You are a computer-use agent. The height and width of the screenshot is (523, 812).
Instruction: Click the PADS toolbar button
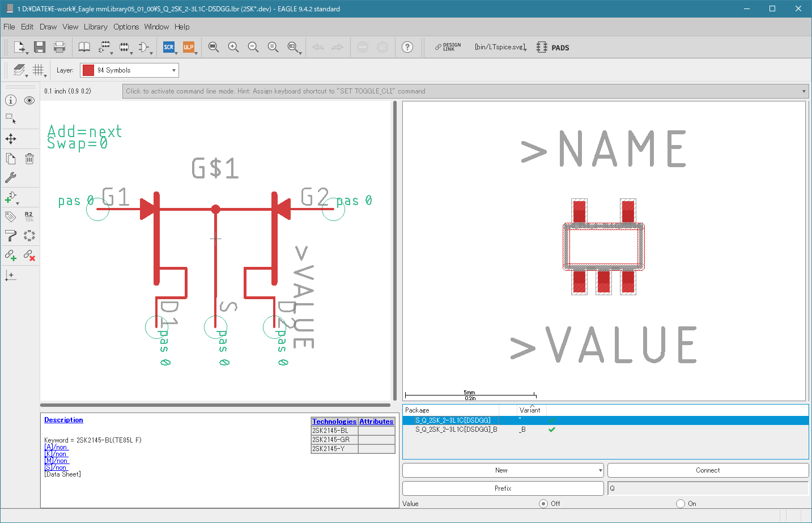pyautogui.click(x=553, y=47)
